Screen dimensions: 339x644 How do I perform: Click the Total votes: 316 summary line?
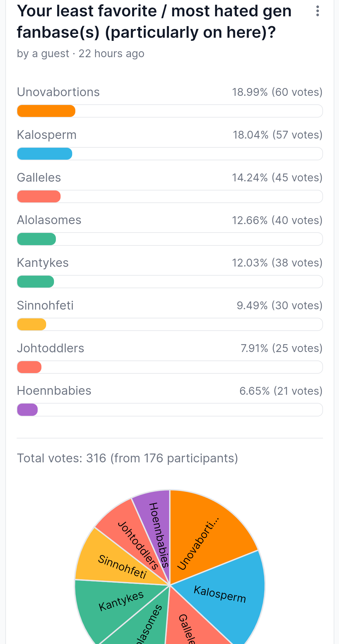127,458
